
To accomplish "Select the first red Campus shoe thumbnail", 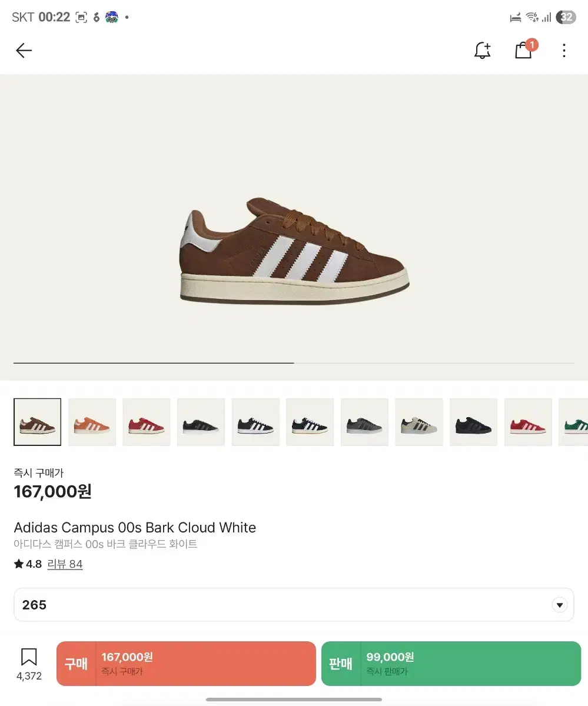I will pos(147,422).
